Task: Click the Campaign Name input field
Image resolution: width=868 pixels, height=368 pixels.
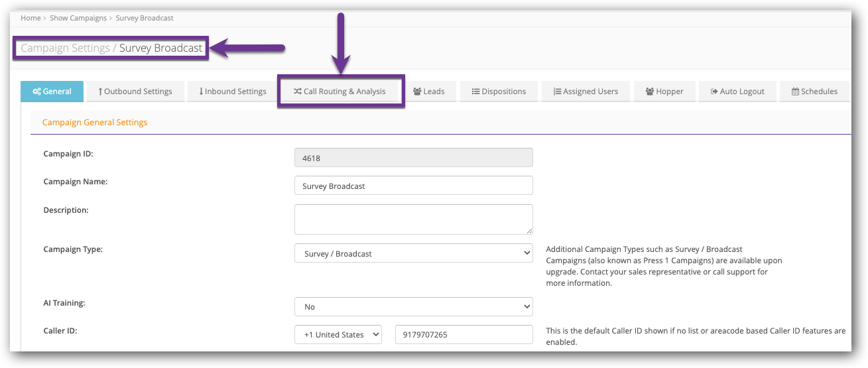Action: [x=413, y=186]
